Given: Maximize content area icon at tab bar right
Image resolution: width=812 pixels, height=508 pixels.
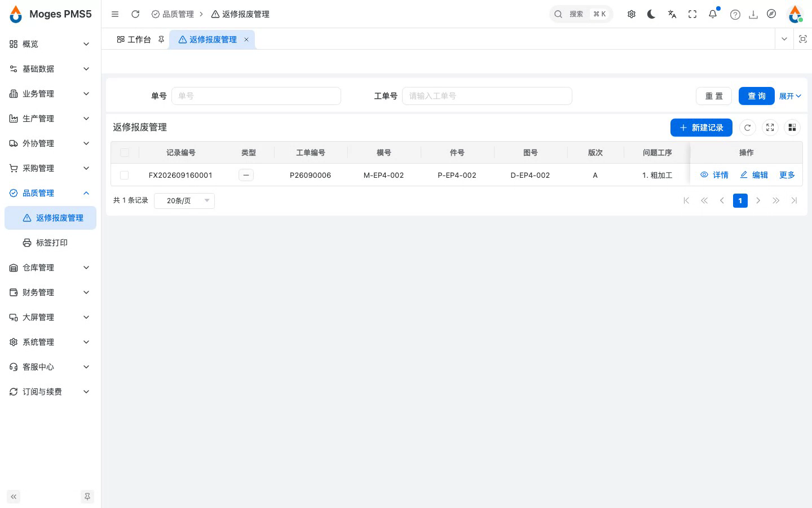Looking at the screenshot, I should [x=803, y=39].
